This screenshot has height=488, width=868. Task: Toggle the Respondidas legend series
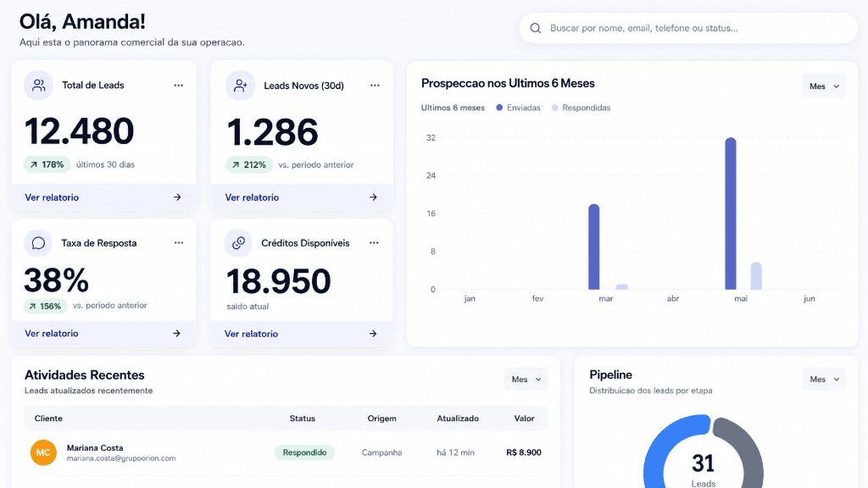581,108
